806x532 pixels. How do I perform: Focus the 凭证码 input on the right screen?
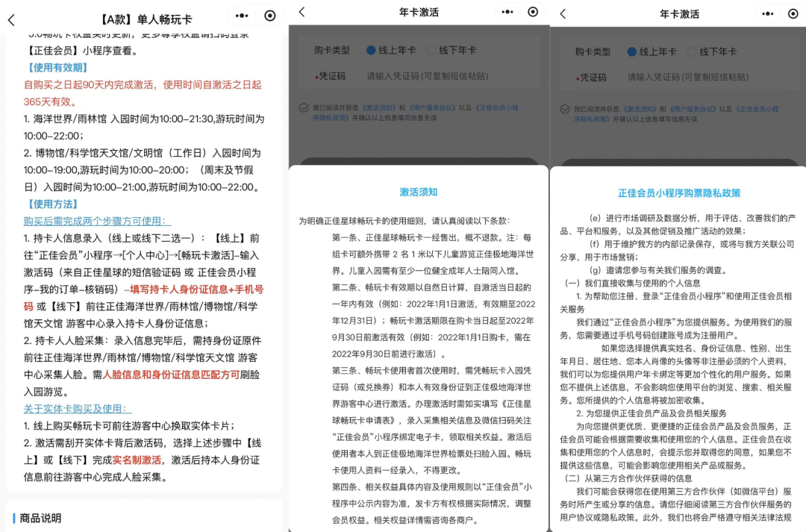point(688,78)
